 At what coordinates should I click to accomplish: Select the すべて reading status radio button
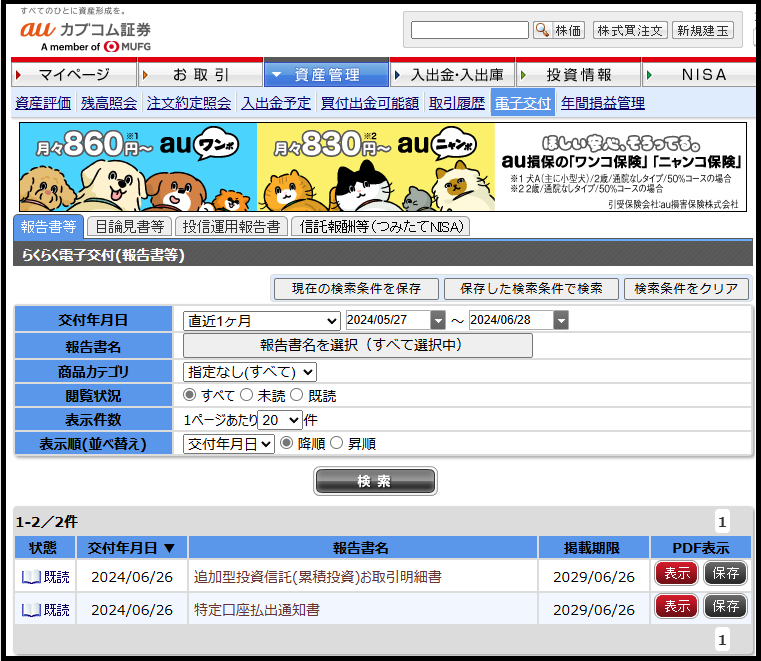tap(189, 395)
